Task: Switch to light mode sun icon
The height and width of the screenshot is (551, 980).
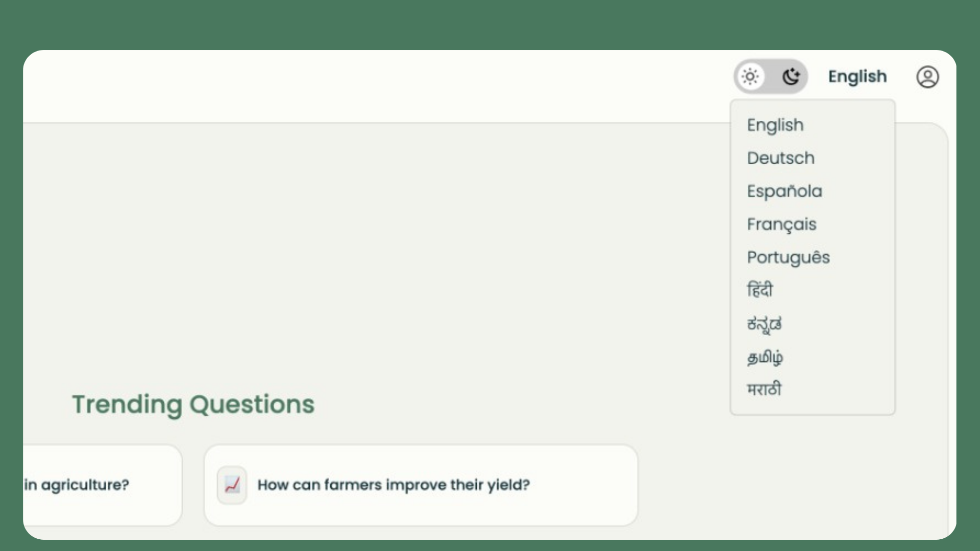Action: click(x=750, y=77)
